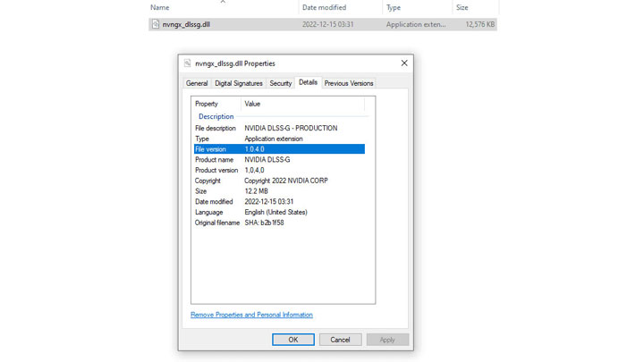Select the Product name row
644x362 pixels.
pyautogui.click(x=279, y=160)
